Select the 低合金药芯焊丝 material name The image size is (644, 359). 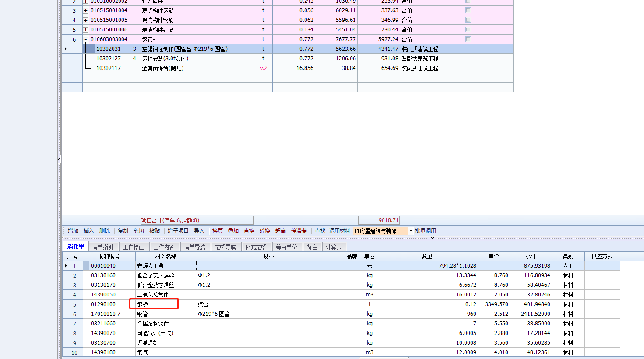click(x=155, y=285)
